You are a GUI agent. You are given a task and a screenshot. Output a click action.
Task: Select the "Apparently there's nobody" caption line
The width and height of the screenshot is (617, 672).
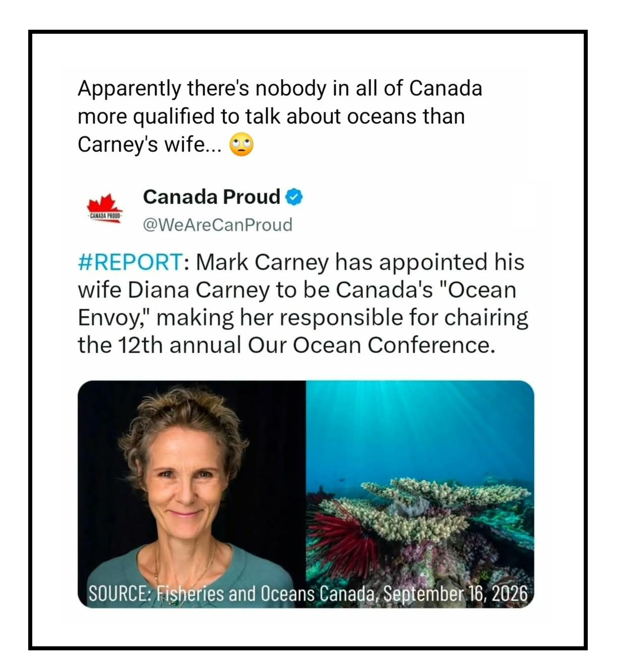click(280, 89)
